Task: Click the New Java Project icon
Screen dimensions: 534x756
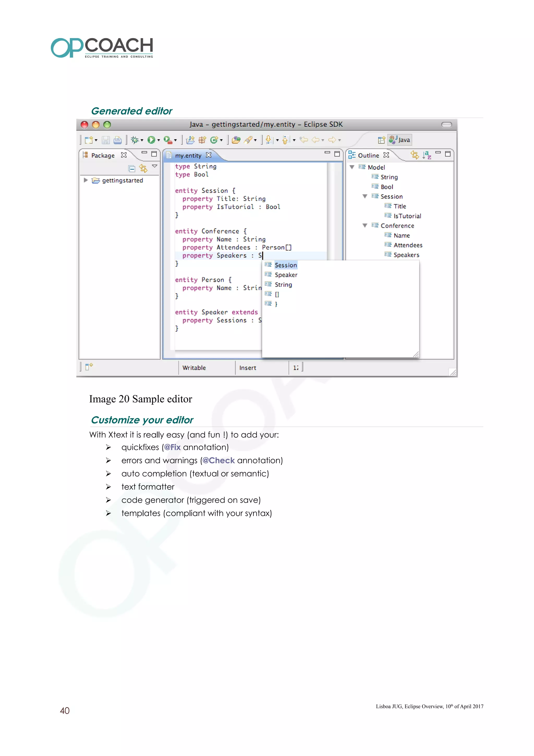Action: (x=190, y=140)
